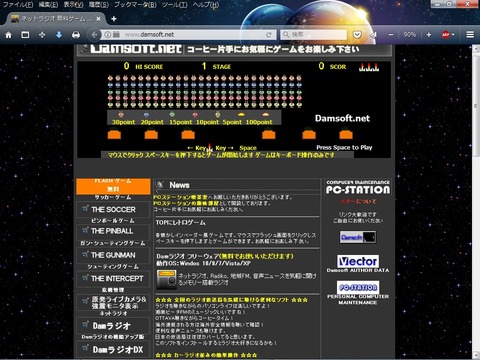This screenshot has width=480, height=360.
Task: Click the バナーについて red link
Action: point(358,202)
